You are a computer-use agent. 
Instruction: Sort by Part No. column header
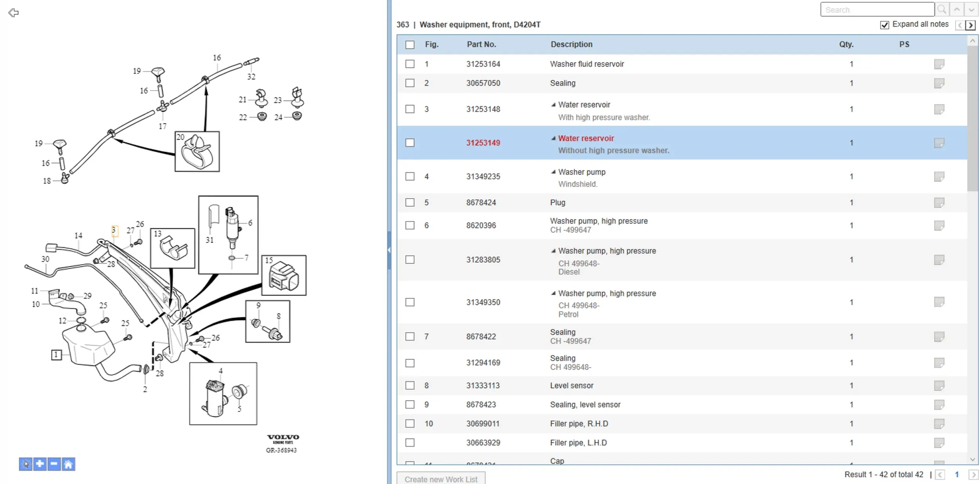pos(481,44)
